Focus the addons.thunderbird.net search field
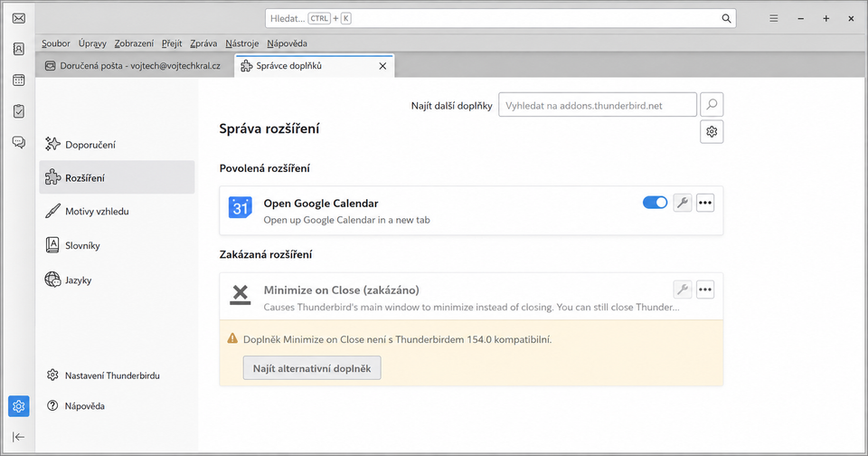The image size is (868, 456). 598,105
